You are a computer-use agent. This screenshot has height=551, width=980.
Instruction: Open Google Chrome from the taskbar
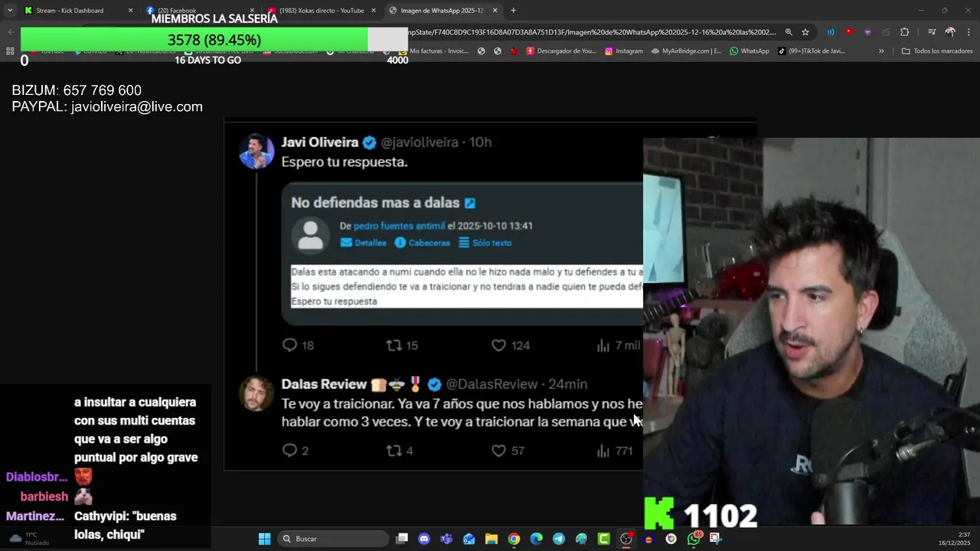tap(514, 539)
